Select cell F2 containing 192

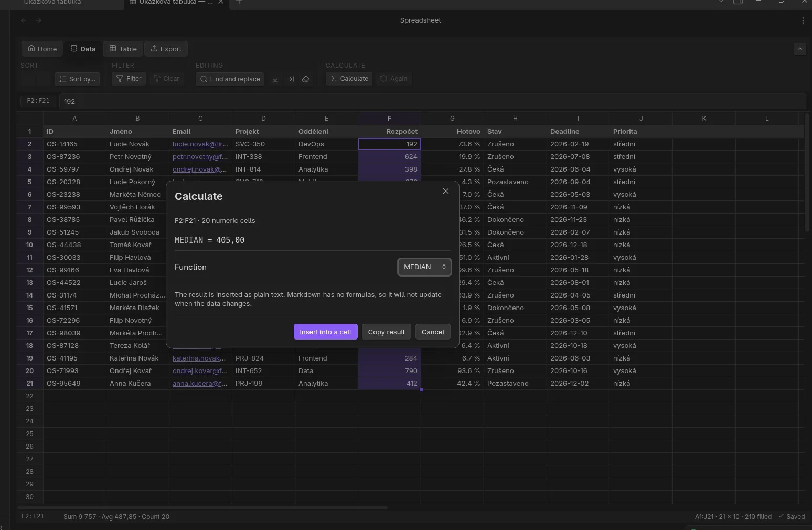389,144
